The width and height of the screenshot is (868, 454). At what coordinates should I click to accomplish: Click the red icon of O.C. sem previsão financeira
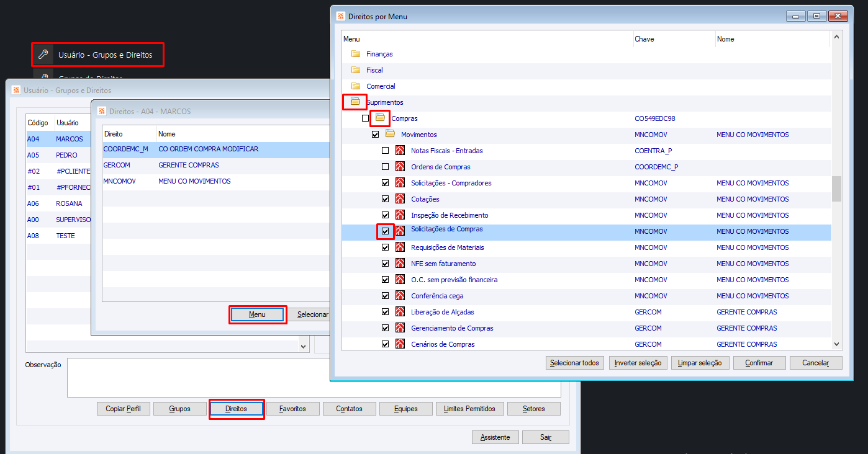pos(400,280)
